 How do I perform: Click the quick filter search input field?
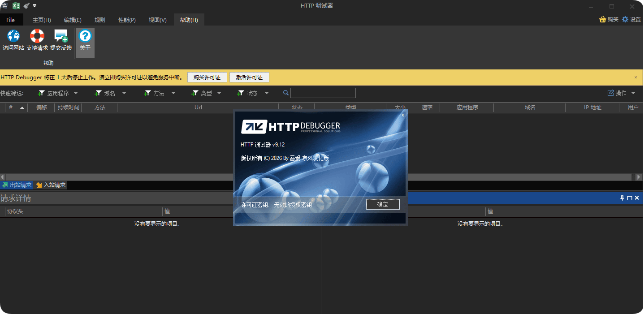point(323,93)
